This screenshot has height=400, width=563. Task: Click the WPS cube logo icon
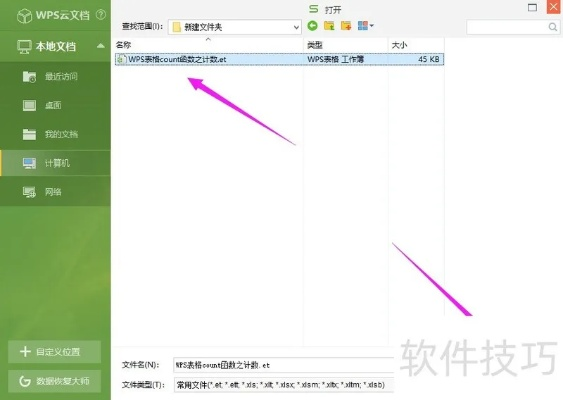tap(24, 16)
